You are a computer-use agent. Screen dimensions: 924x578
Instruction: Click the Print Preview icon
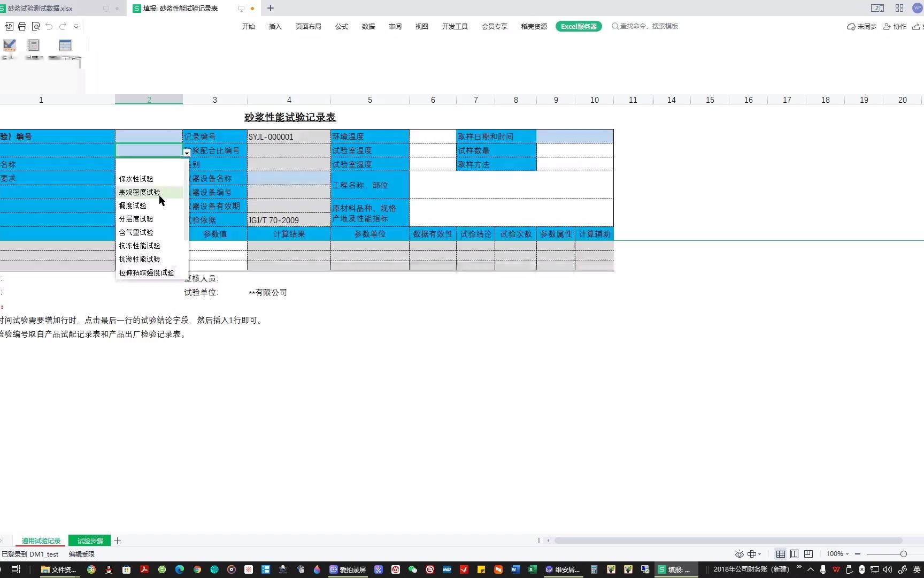click(x=36, y=26)
